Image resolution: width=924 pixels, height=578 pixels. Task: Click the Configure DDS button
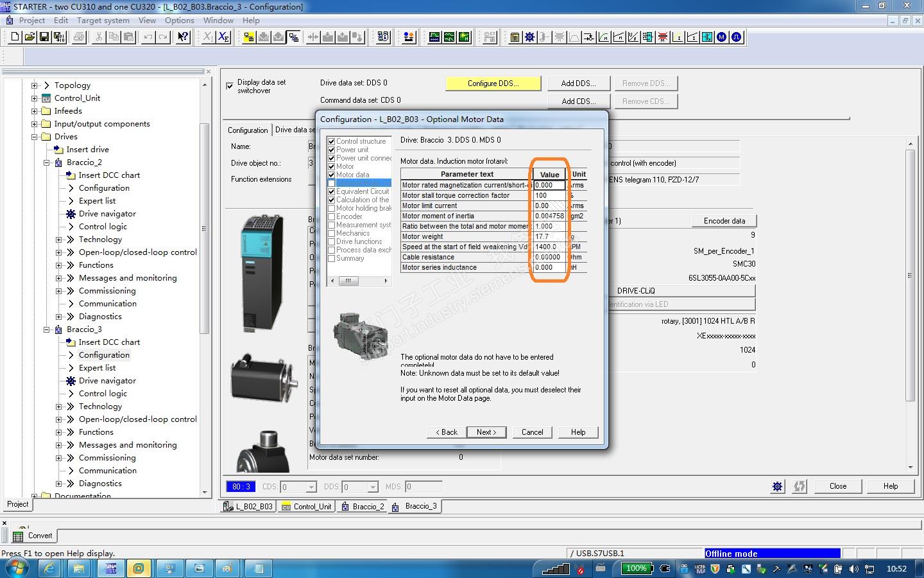[493, 83]
